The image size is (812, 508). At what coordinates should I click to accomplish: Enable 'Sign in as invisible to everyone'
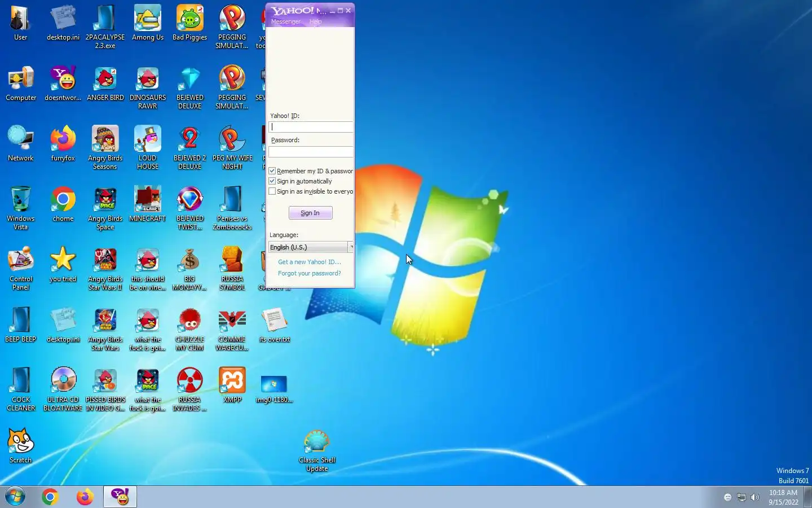[272, 191]
